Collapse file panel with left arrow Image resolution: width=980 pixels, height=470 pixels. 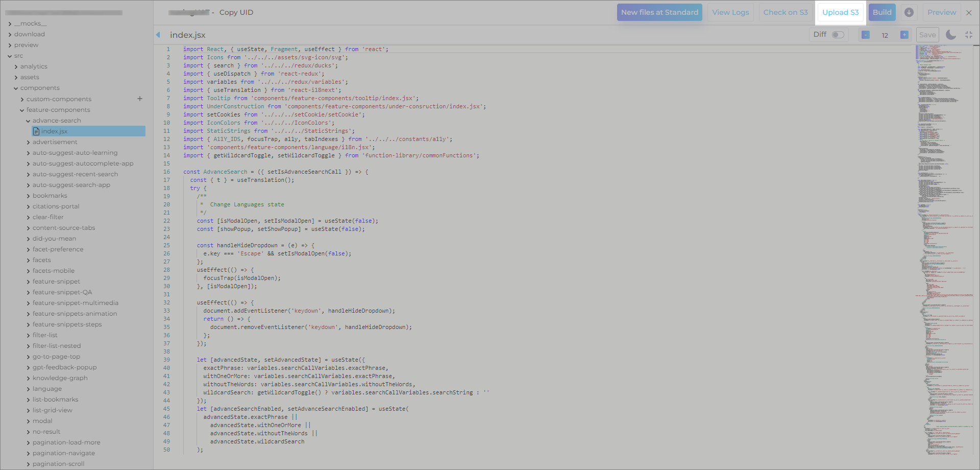[158, 35]
